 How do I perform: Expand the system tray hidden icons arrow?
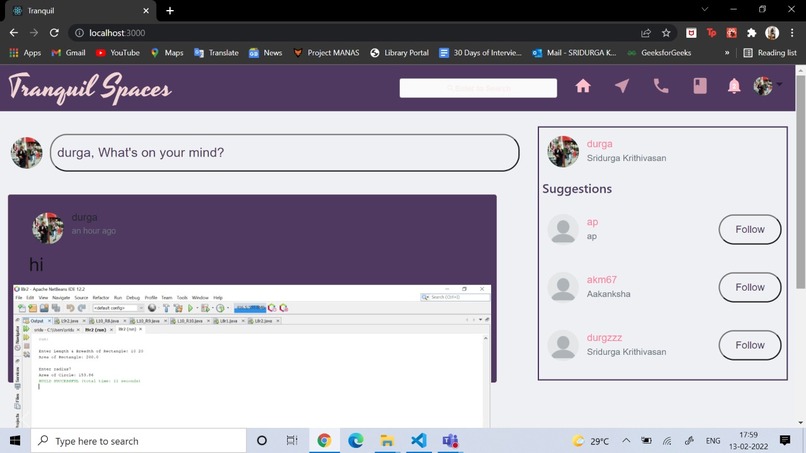click(626, 441)
